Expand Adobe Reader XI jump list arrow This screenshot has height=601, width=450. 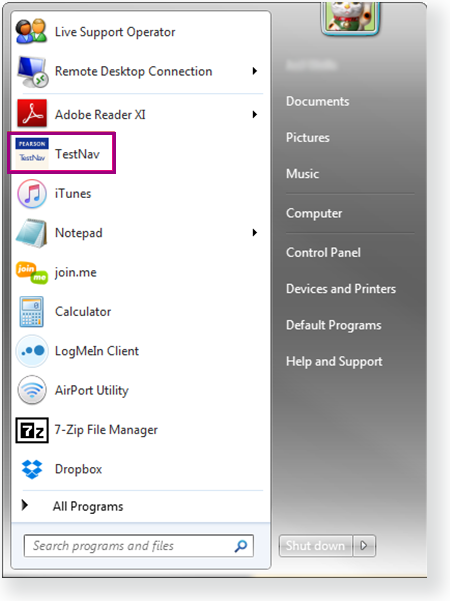coord(255,114)
